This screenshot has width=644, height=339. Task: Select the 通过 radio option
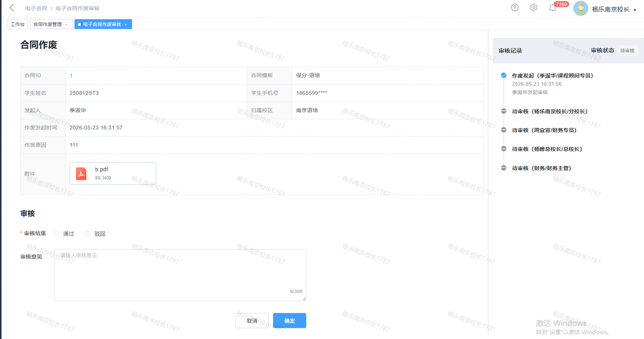click(x=57, y=234)
